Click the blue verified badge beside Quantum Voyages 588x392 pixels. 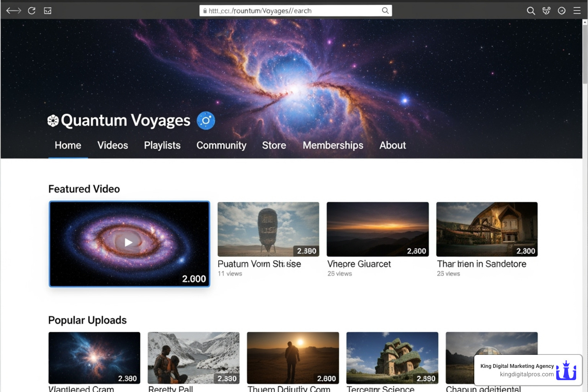206,121
